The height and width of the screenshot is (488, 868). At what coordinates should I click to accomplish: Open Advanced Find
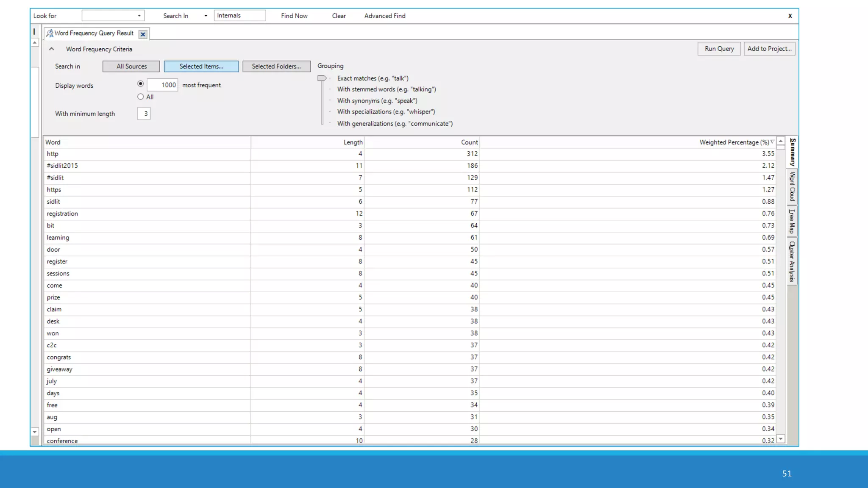385,16
